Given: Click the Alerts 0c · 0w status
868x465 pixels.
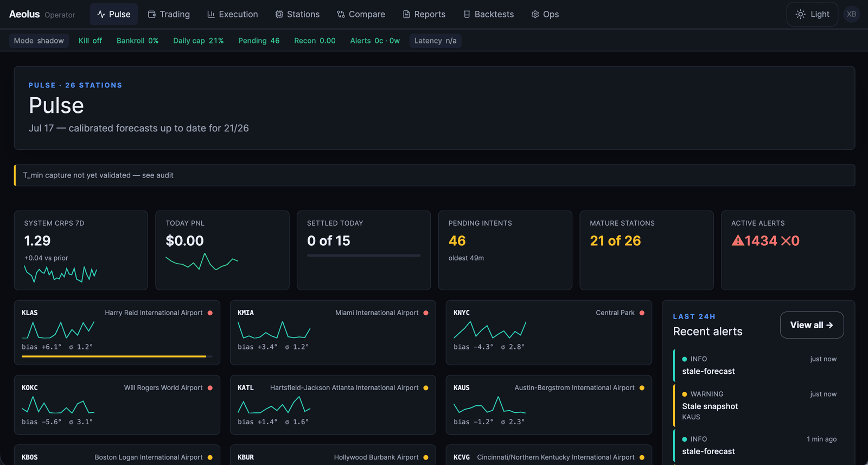Looking at the screenshot, I should tap(375, 41).
